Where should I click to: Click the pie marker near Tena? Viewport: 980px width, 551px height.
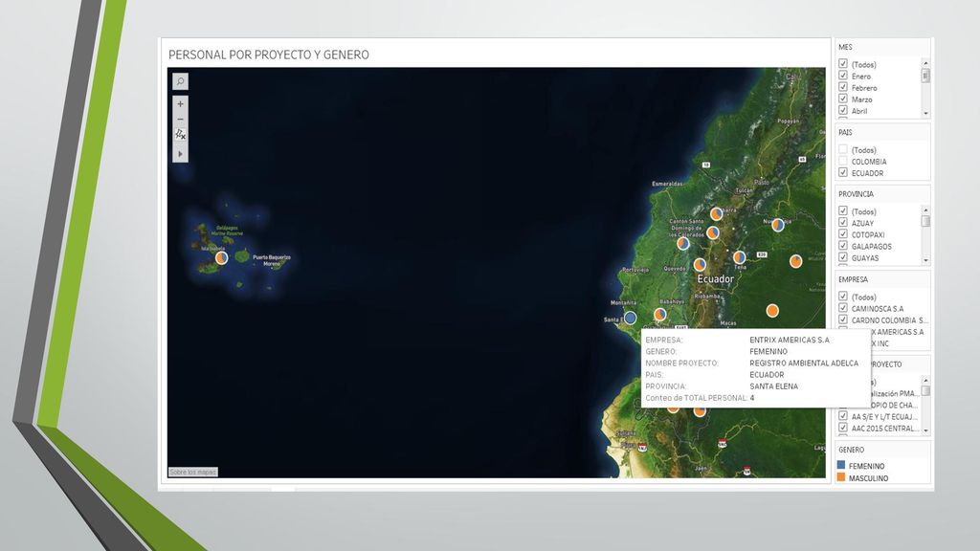(740, 257)
